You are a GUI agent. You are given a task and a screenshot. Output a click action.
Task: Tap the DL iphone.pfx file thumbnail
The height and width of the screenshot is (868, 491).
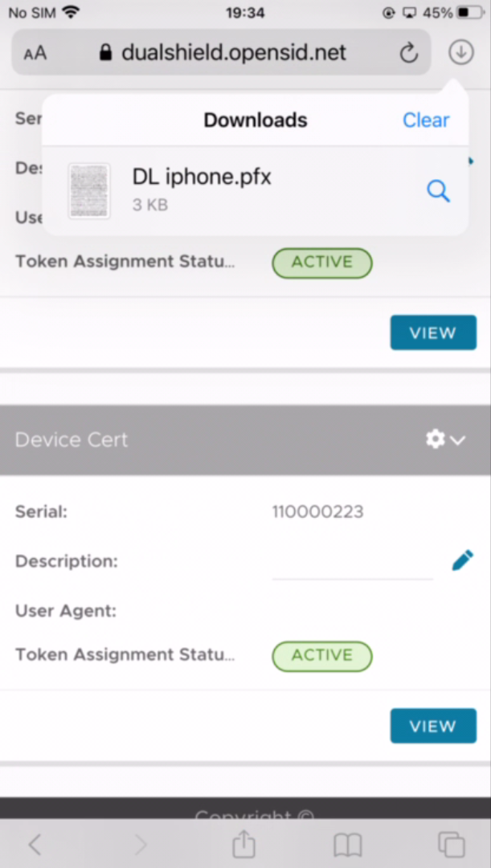coord(88,191)
